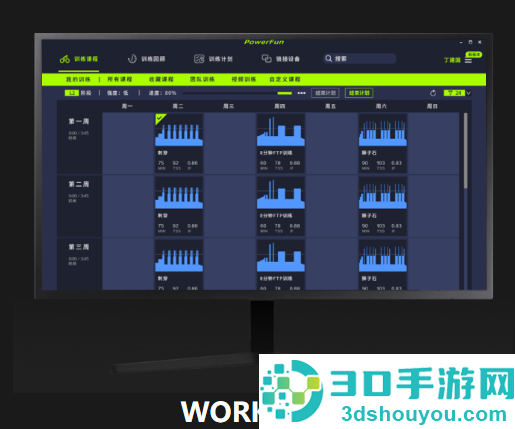Select the 团队训练 sub-tab
Screen dimensions: 515x429
(202, 79)
